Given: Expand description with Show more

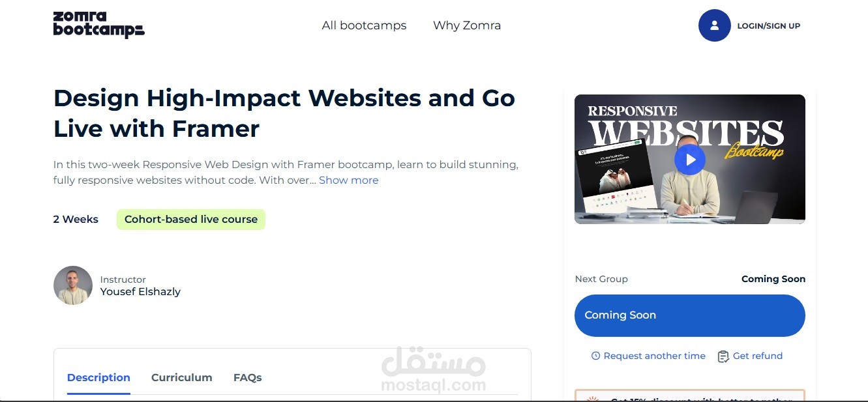Looking at the screenshot, I should click(348, 180).
